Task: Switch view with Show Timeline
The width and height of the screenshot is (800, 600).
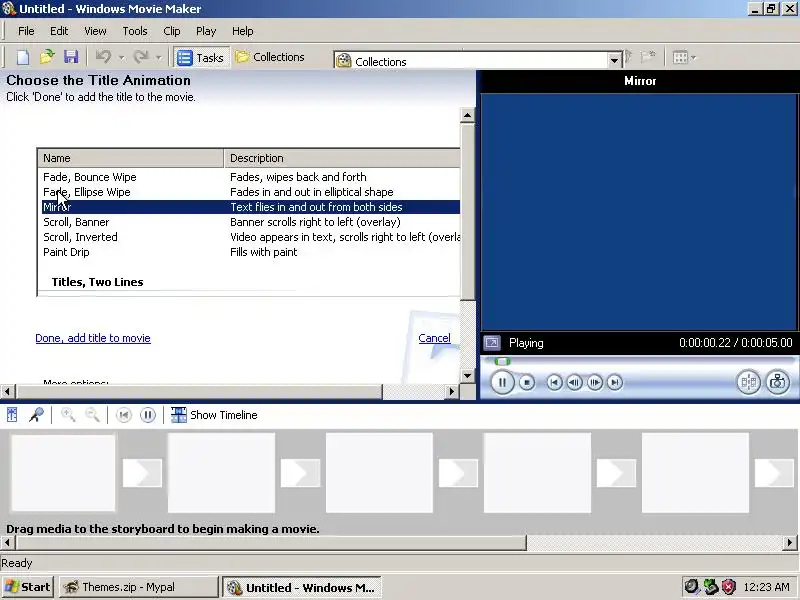Action: tap(214, 415)
